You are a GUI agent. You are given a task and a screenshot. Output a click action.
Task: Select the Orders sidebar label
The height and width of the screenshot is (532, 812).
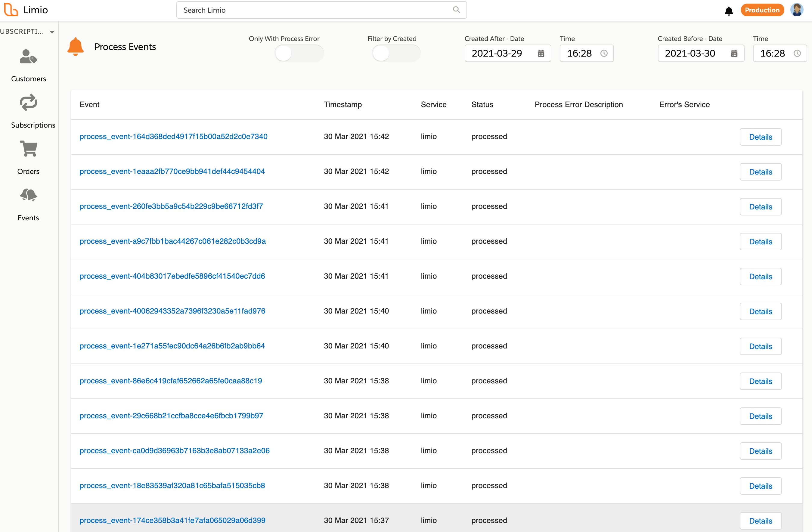(28, 172)
